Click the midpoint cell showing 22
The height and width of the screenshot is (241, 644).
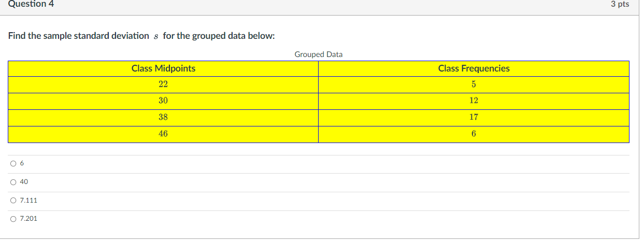[x=163, y=84]
